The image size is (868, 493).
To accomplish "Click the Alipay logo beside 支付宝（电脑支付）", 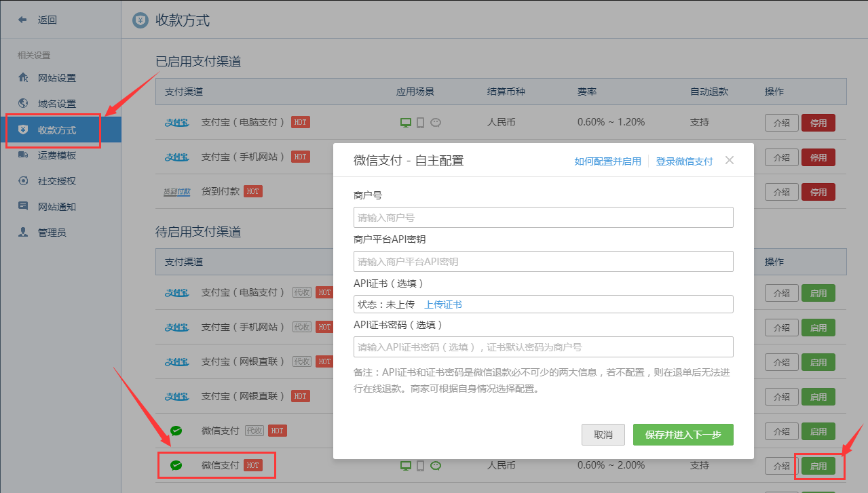I will click(176, 122).
